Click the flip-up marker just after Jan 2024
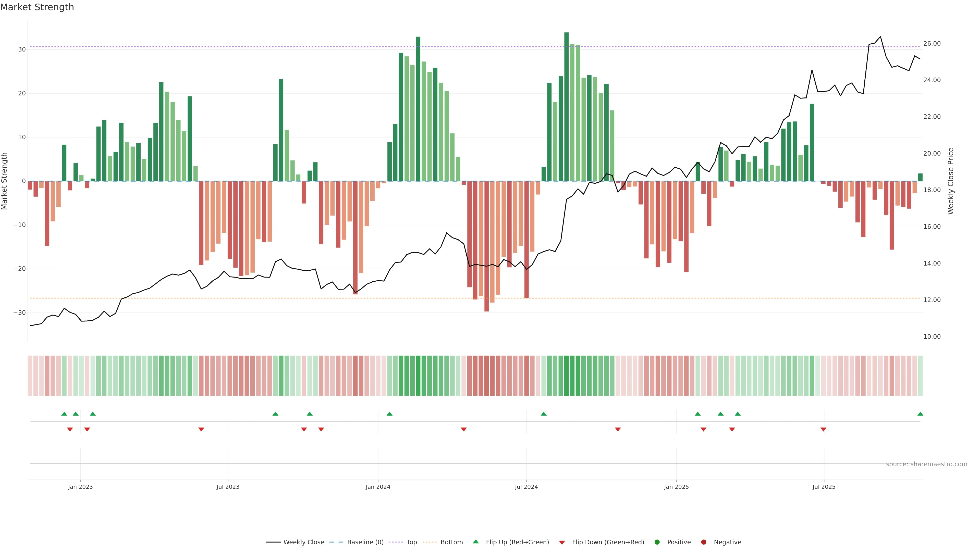 (x=389, y=414)
